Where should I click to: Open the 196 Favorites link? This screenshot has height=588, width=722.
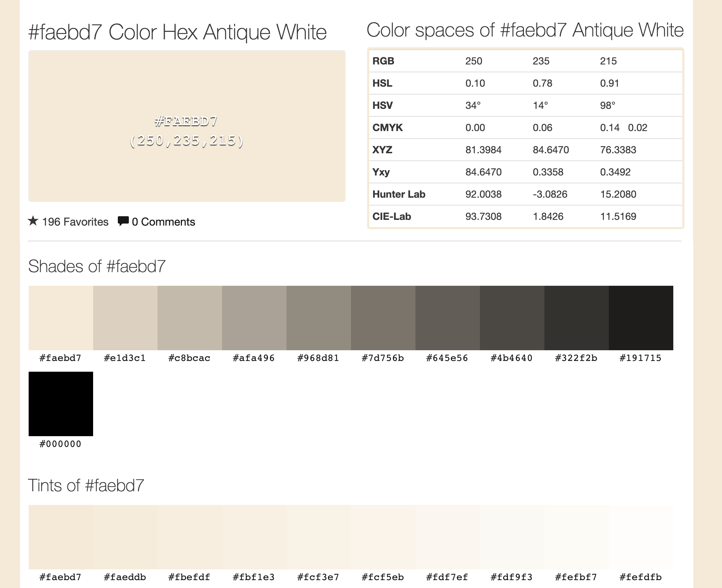point(75,222)
